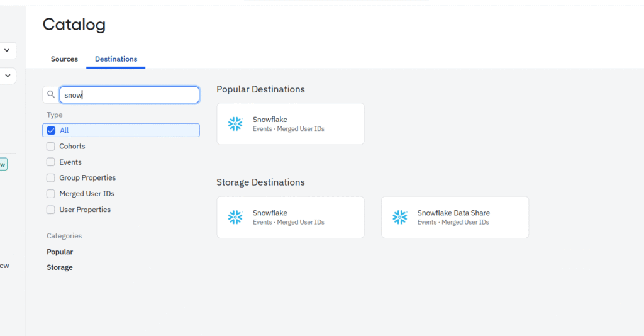This screenshot has height=336, width=644.
Task: Filter by the Storage category
Action: (x=60, y=267)
